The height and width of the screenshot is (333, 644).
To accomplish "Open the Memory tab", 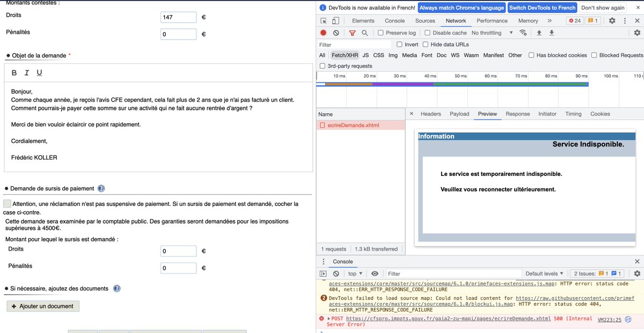I will (528, 21).
